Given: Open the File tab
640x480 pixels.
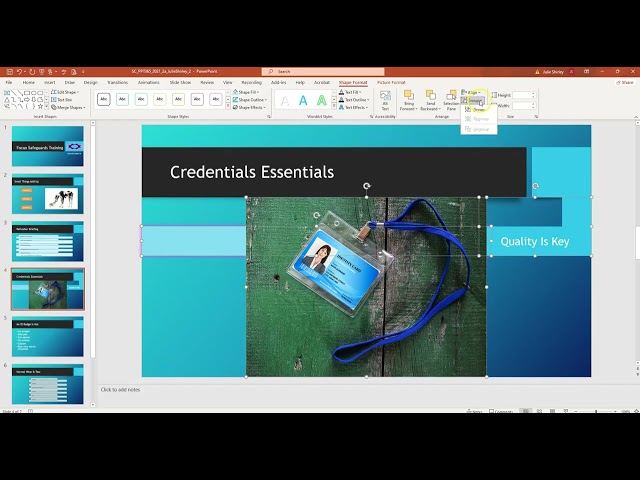Looking at the screenshot, I should click(9, 82).
